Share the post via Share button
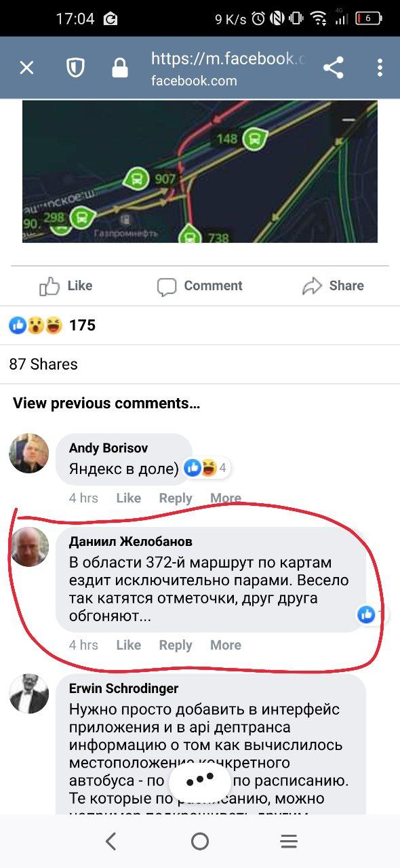The height and width of the screenshot is (868, 400). click(333, 286)
